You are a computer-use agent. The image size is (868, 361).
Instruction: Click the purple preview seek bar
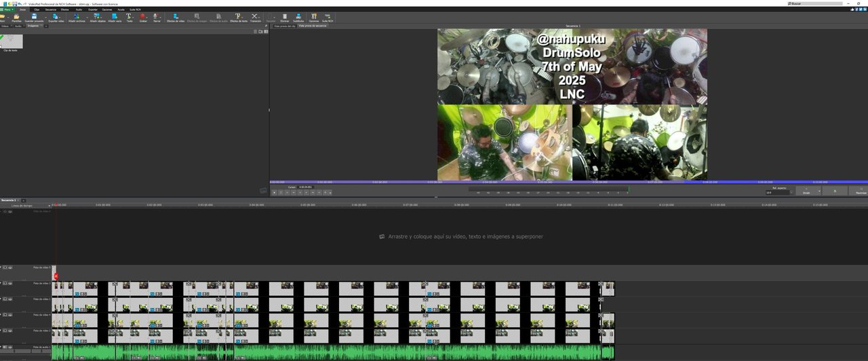point(569,182)
